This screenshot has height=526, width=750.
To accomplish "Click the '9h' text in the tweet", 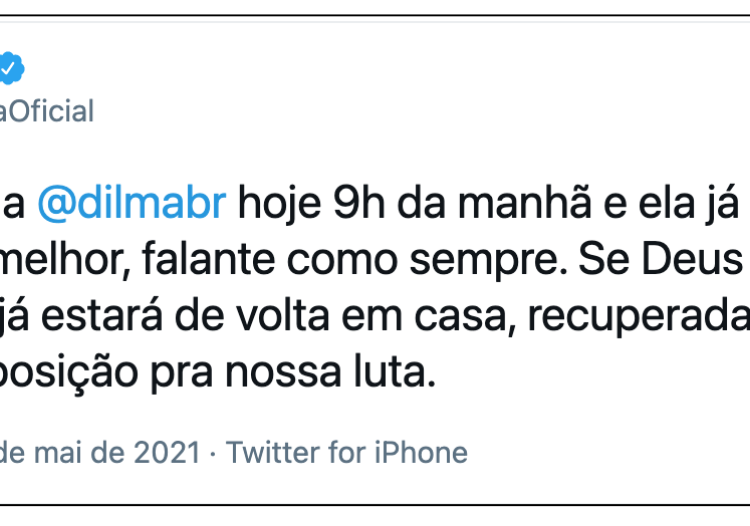I will pyautogui.click(x=359, y=203).
